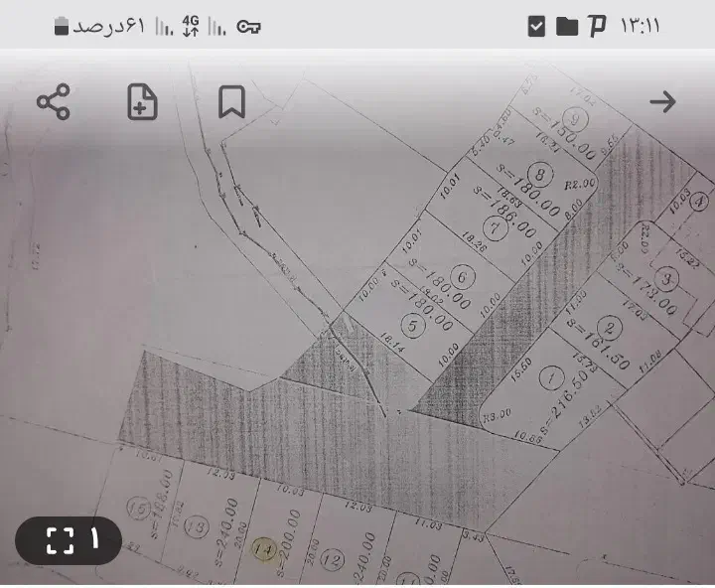Tap the P app notification icon
Screen dimensions: 715x588
(597, 26)
